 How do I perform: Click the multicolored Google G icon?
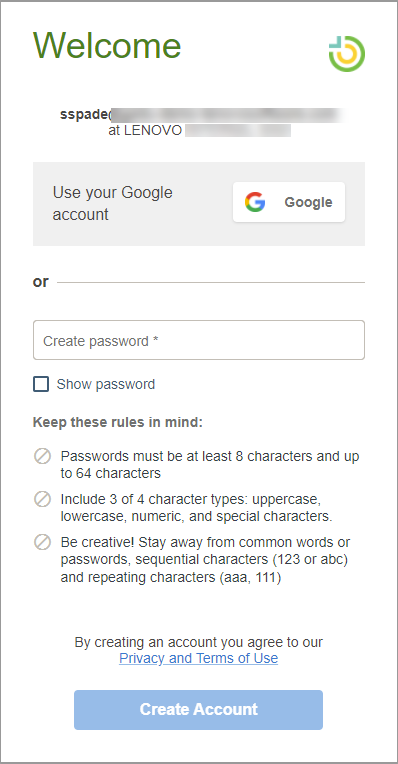[x=255, y=202]
